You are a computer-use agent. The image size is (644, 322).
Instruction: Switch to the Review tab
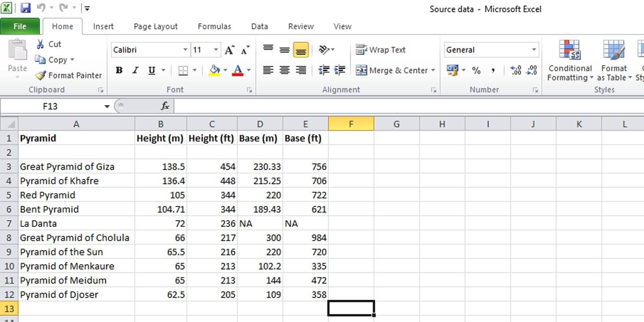[x=301, y=26]
